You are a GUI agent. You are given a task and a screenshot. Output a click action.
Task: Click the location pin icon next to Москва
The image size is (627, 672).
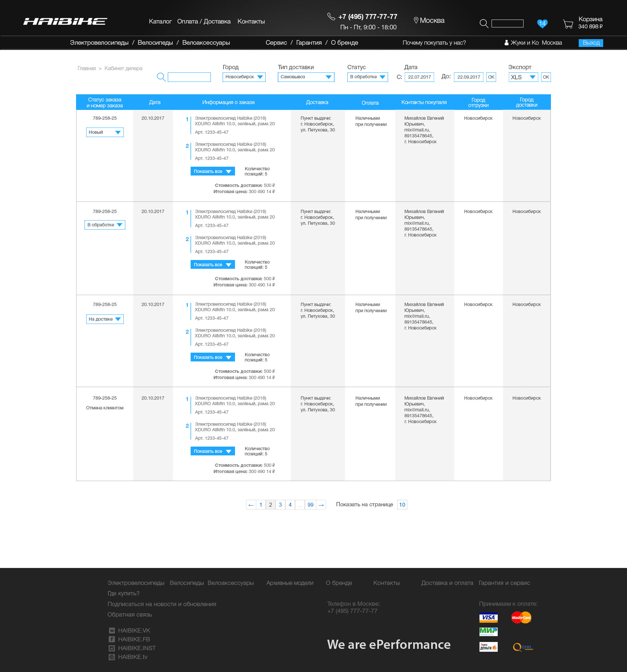(x=416, y=20)
